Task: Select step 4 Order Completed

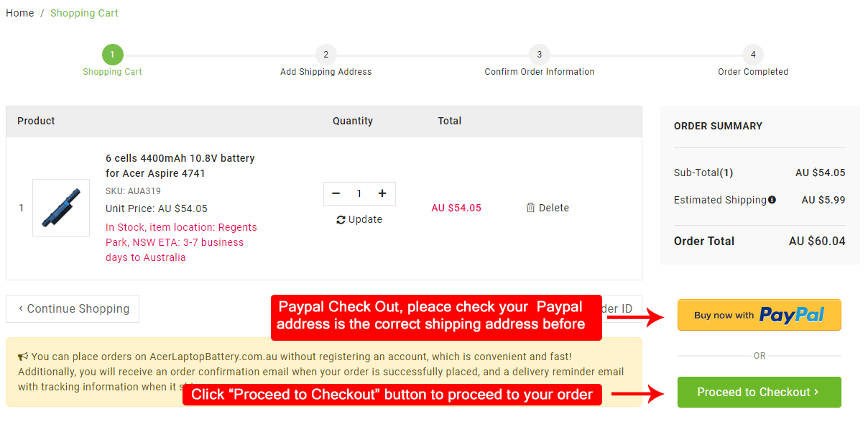Action: pyautogui.click(x=752, y=55)
